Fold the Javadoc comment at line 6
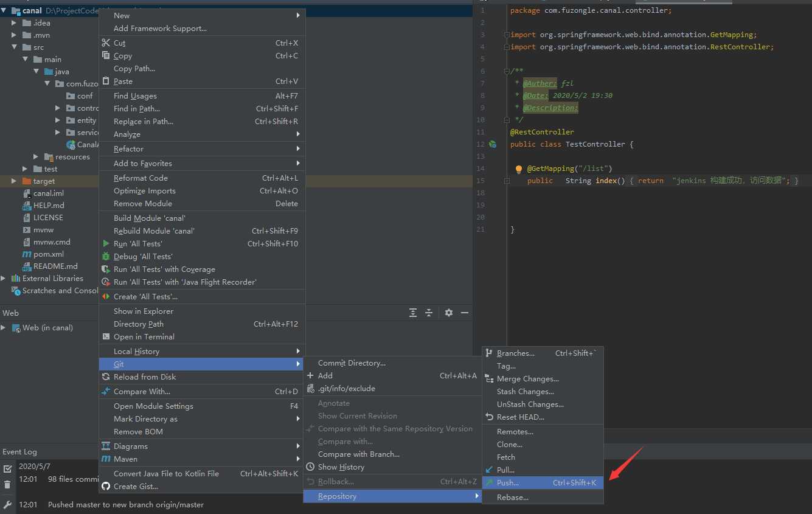812x514 pixels. [507, 71]
